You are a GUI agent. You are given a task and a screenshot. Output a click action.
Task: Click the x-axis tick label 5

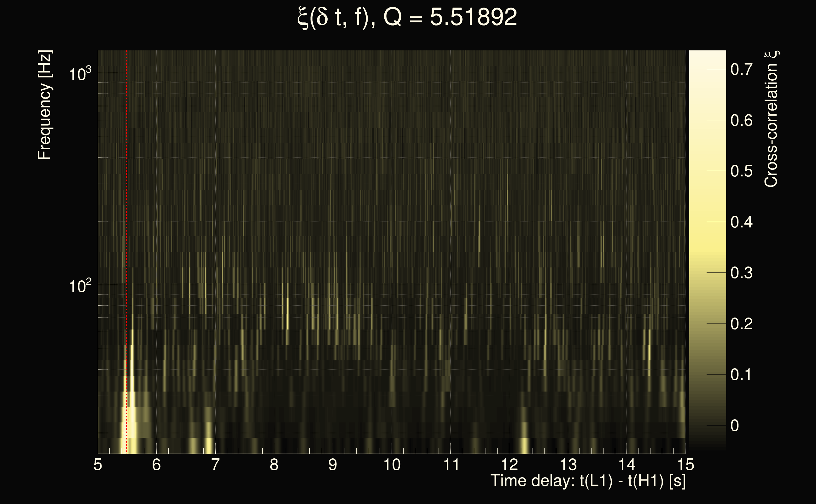[98, 465]
